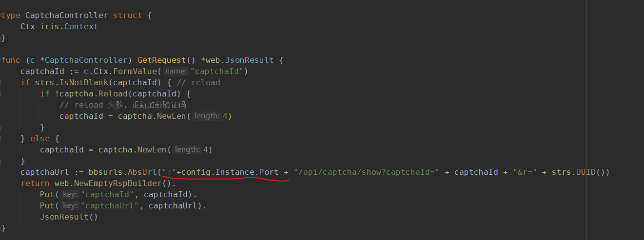644x240 pixels.
Task: Click the 'key:' hint before "captchaUrl"
Action: pyautogui.click(x=70, y=205)
